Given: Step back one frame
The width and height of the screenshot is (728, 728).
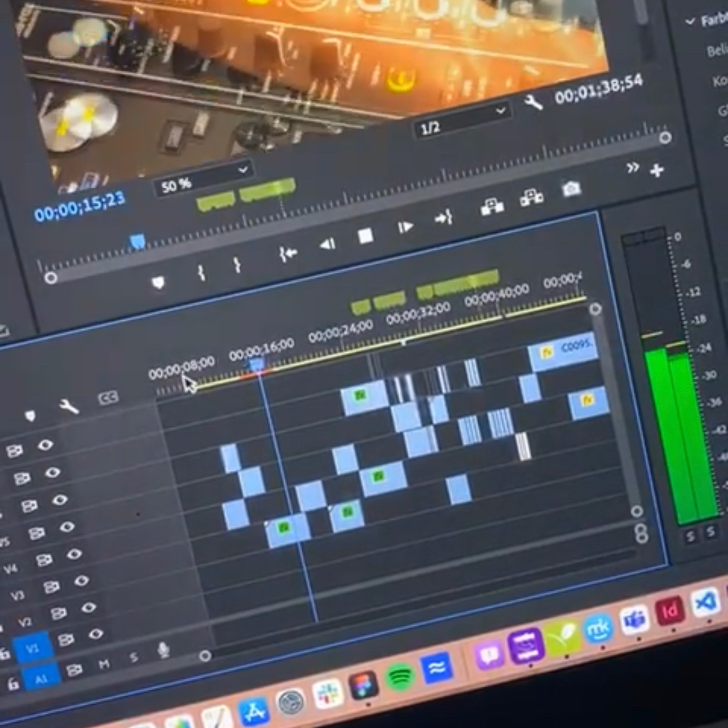Looking at the screenshot, I should pos(327,244).
